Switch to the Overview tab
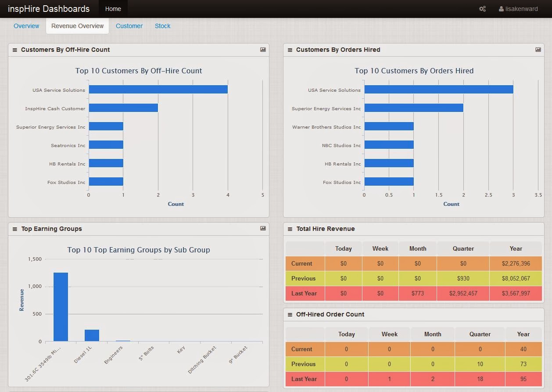Screen dimensions: 552x392 click(26, 26)
